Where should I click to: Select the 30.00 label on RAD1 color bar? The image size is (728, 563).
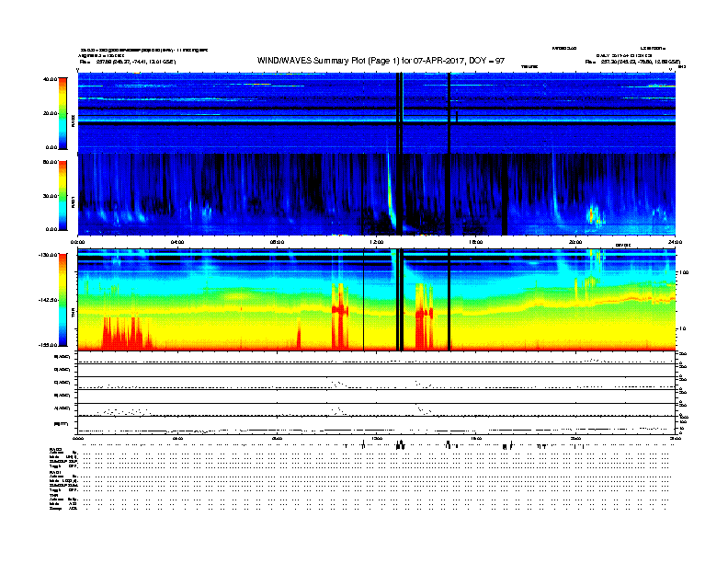click(50, 196)
